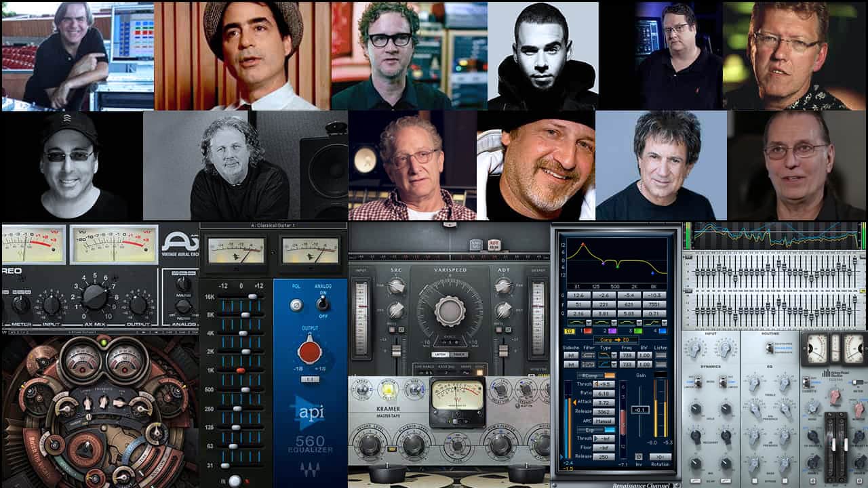Click the METER selector knob on Aphex exciter
The image size is (868, 488).
[x=20, y=304]
